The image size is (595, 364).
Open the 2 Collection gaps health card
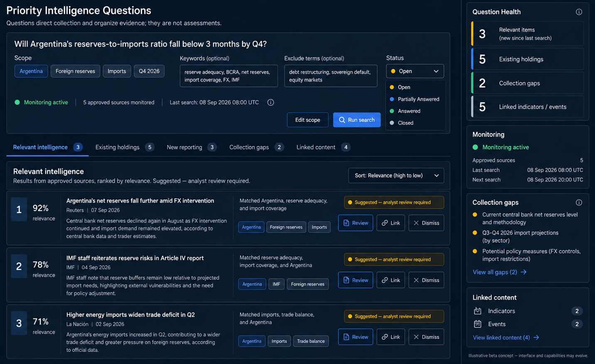[x=528, y=83]
